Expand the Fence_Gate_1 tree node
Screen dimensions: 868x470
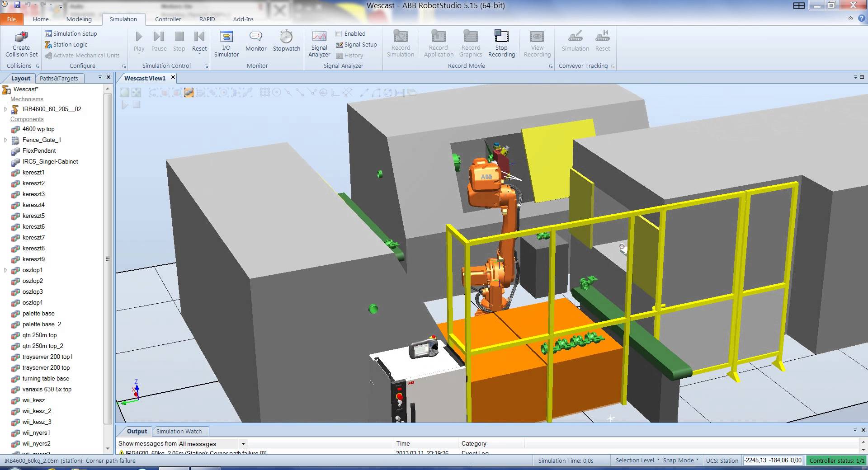(5, 140)
